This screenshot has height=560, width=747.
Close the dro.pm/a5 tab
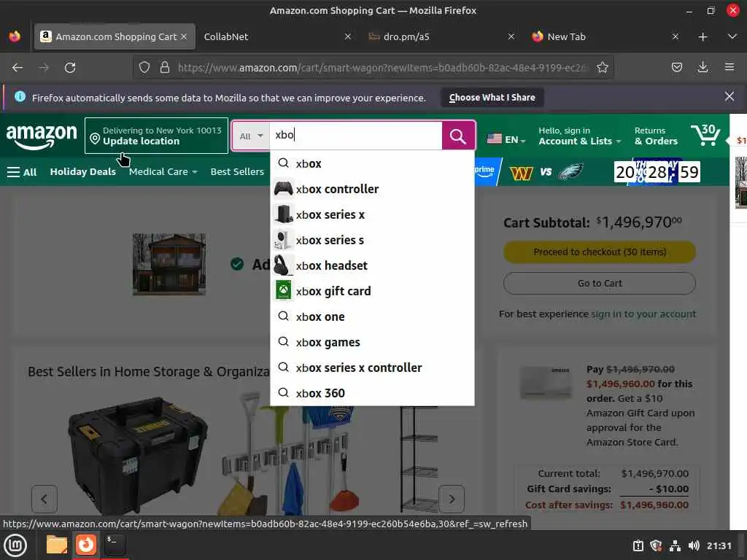tap(511, 36)
